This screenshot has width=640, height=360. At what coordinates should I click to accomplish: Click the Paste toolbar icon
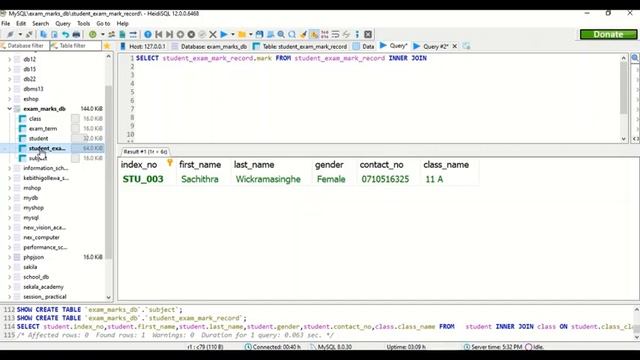(x=54, y=34)
